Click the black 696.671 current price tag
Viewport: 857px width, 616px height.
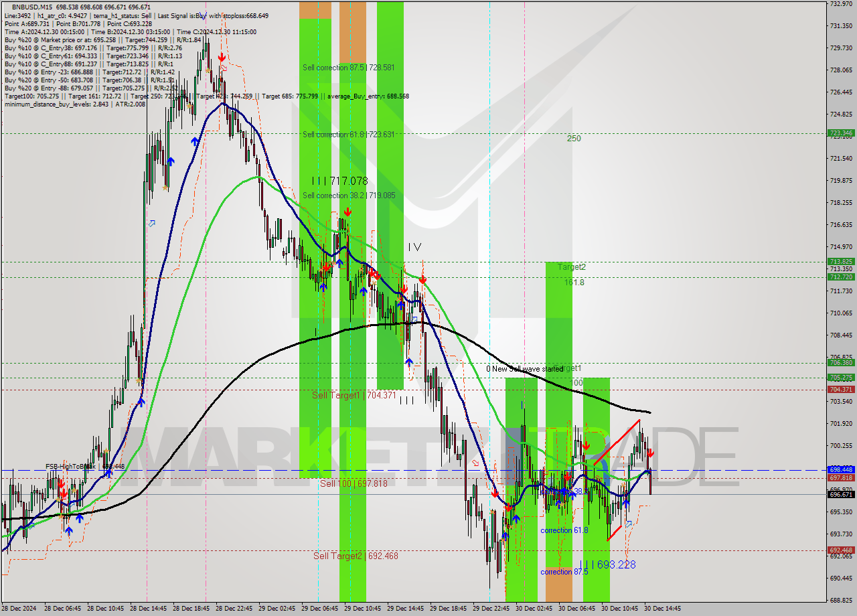click(841, 494)
